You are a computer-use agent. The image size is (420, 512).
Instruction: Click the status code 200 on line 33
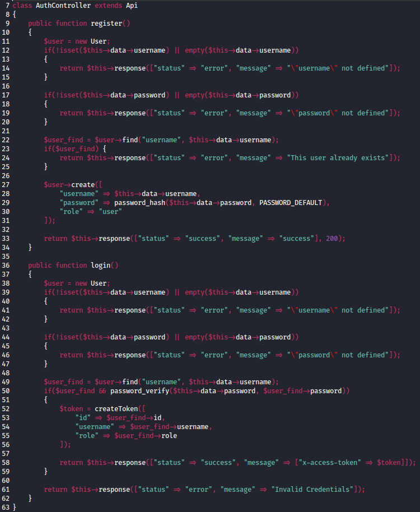[332, 239]
